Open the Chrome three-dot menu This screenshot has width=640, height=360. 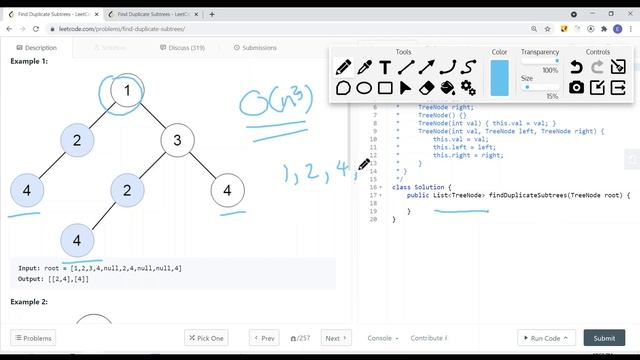[631, 29]
